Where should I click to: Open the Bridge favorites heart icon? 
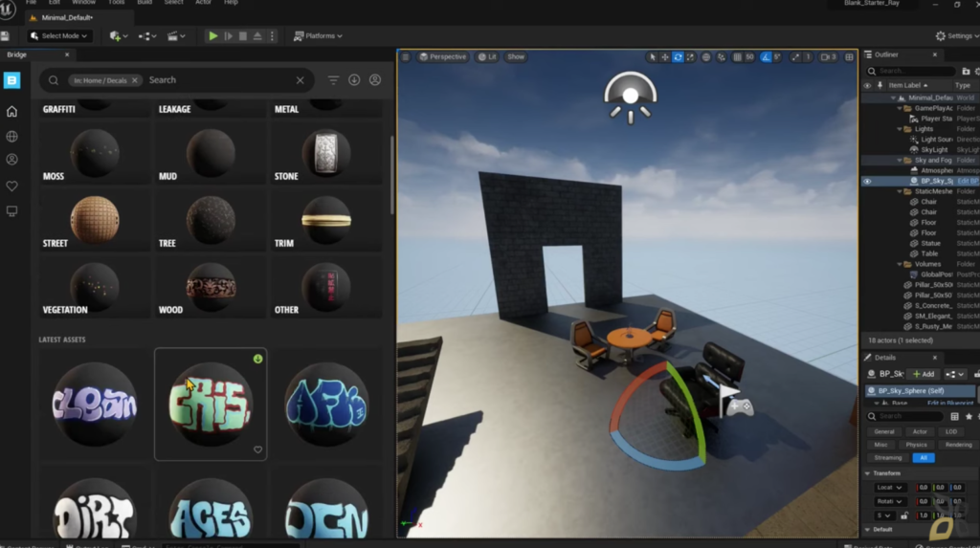(x=11, y=186)
